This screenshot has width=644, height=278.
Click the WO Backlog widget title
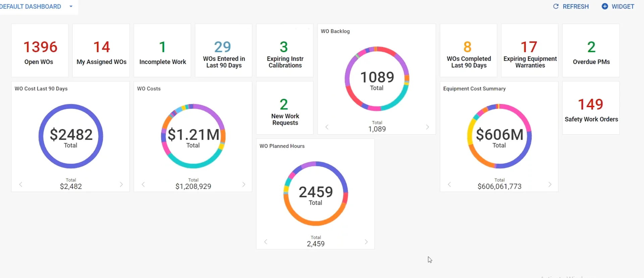[x=335, y=31]
